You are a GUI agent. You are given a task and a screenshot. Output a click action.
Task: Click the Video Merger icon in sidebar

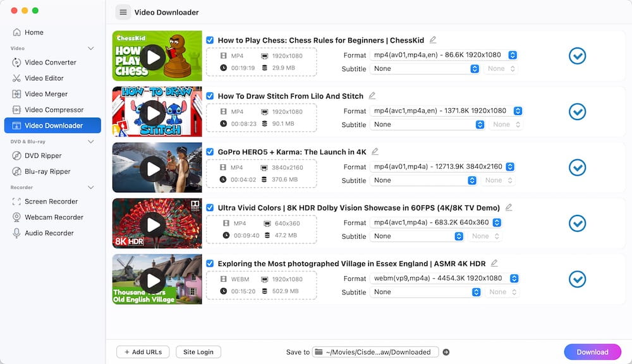[x=16, y=94]
